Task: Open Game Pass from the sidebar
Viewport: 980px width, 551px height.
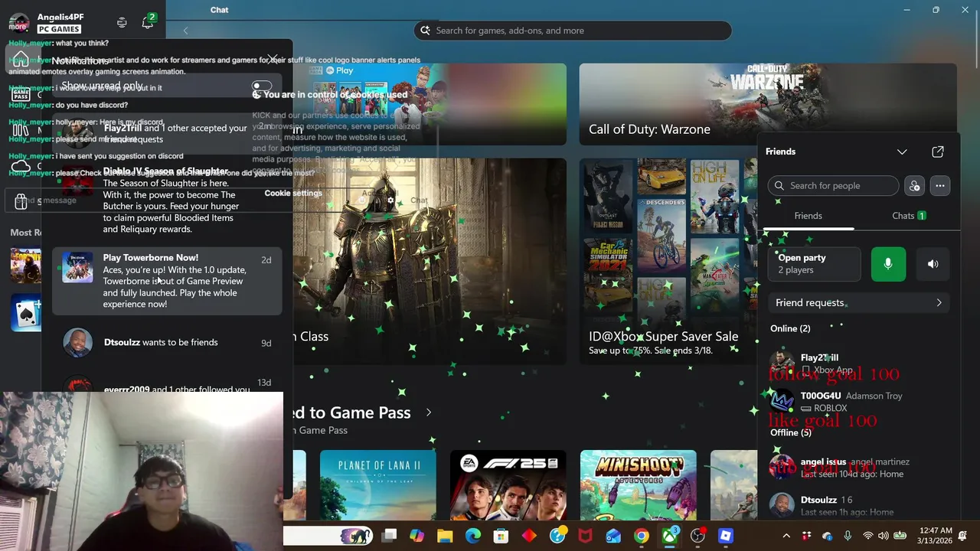Action: pos(21,95)
